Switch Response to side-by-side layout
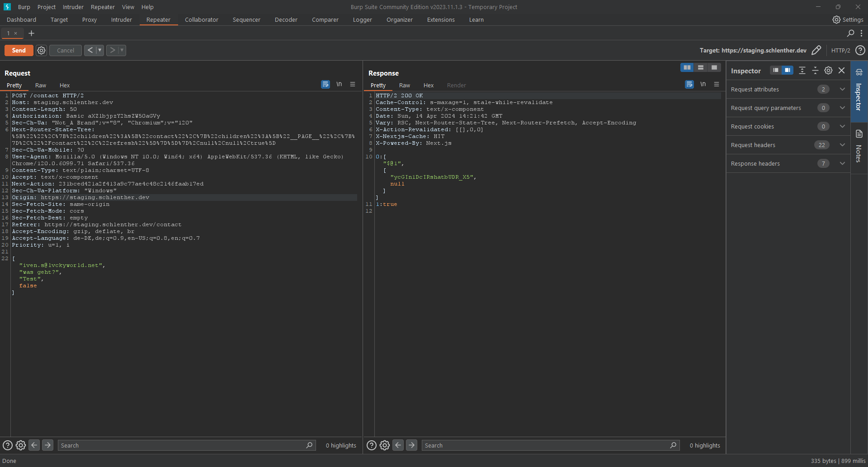Image resolution: width=868 pixels, height=467 pixels. [x=687, y=67]
